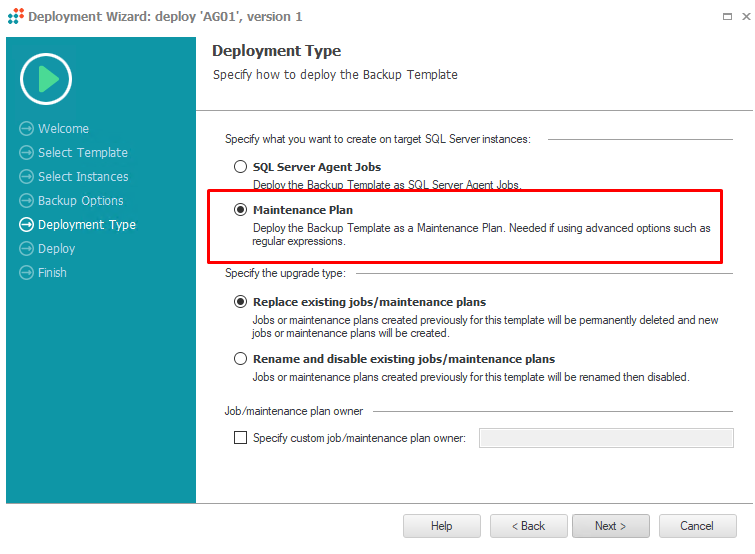This screenshot has height=554, width=755.
Task: Select SQL Server Agent Jobs radio option
Action: tap(240, 167)
